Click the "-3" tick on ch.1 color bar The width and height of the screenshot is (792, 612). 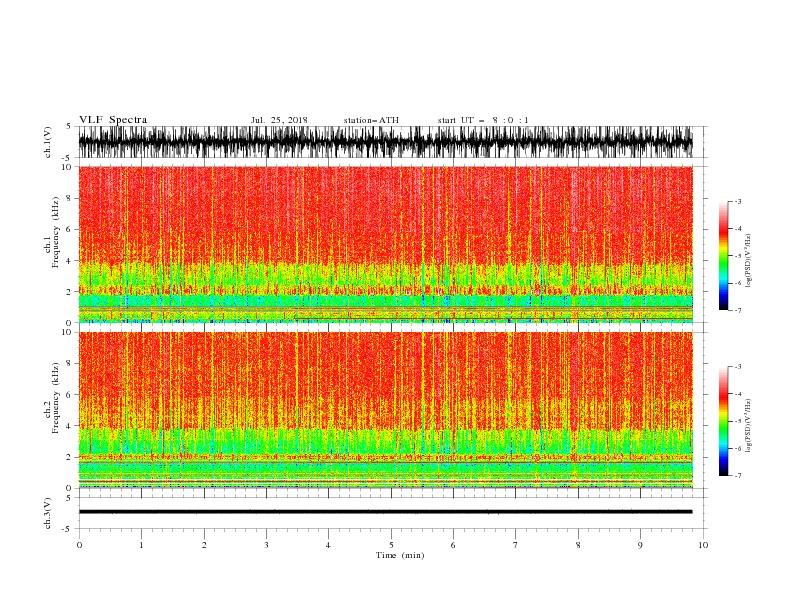738,201
